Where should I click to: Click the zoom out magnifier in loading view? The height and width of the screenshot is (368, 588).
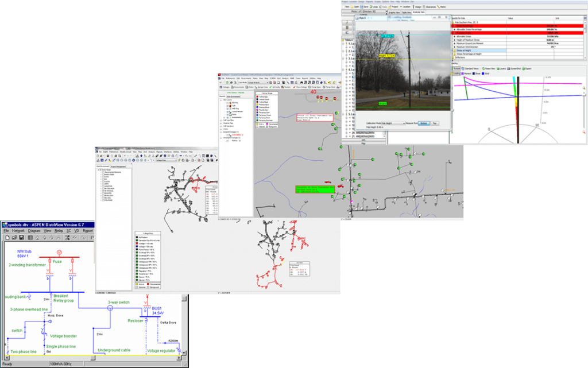583,132
